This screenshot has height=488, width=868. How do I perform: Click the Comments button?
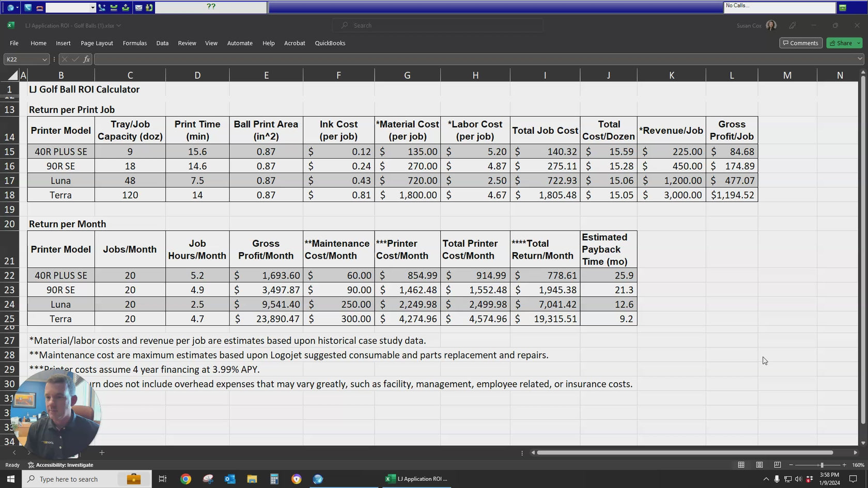800,43
